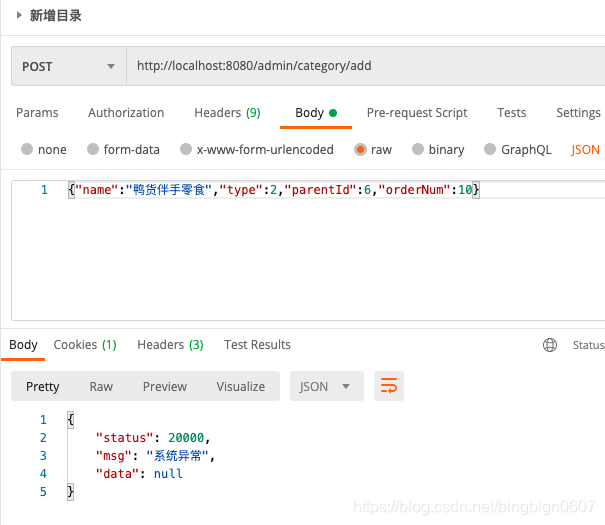Open the response JSON format dropdown
The height and width of the screenshot is (525, 605).
pos(326,386)
